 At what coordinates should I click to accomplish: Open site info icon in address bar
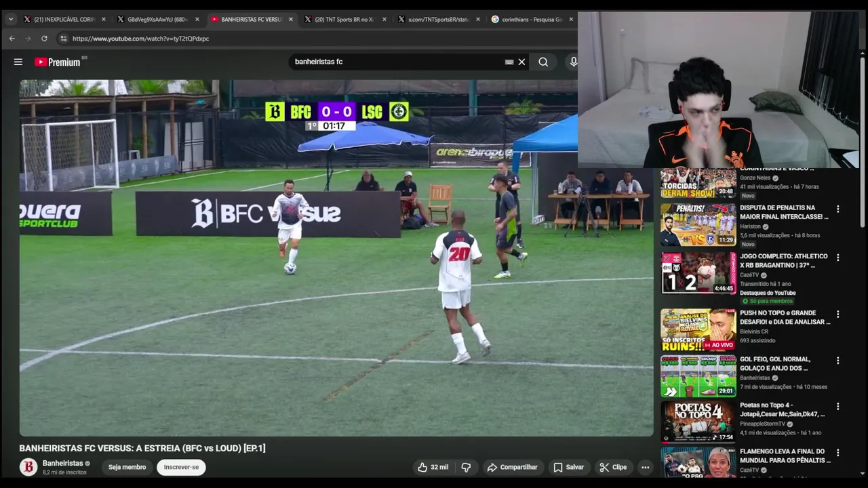point(63,39)
